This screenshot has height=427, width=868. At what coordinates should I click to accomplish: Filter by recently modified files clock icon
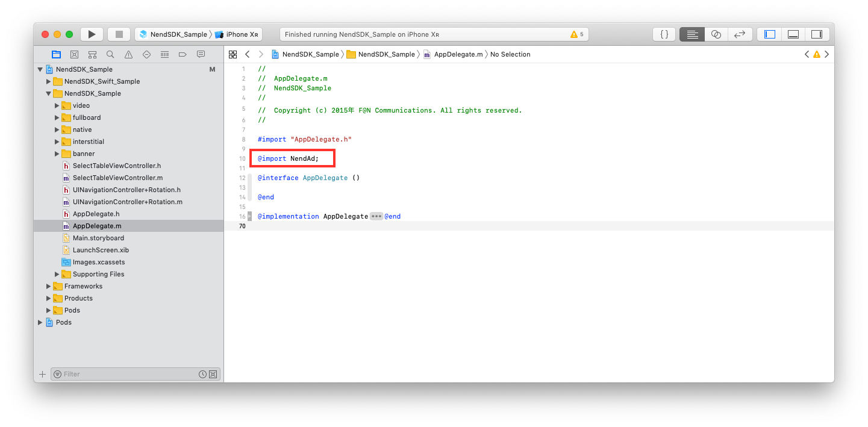coord(203,374)
